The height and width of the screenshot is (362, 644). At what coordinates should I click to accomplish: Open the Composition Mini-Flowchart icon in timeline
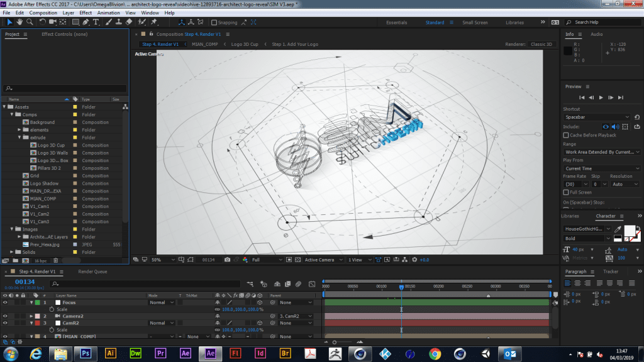[250, 283]
